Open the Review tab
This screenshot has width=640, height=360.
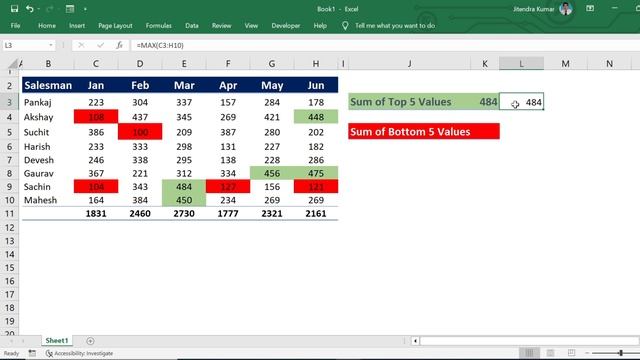[221, 25]
